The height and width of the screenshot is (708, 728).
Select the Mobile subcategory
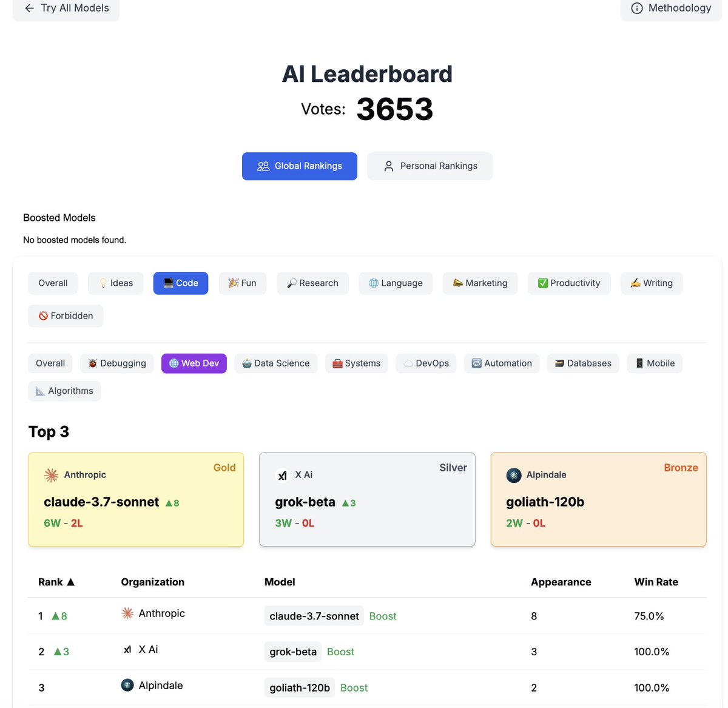[655, 363]
